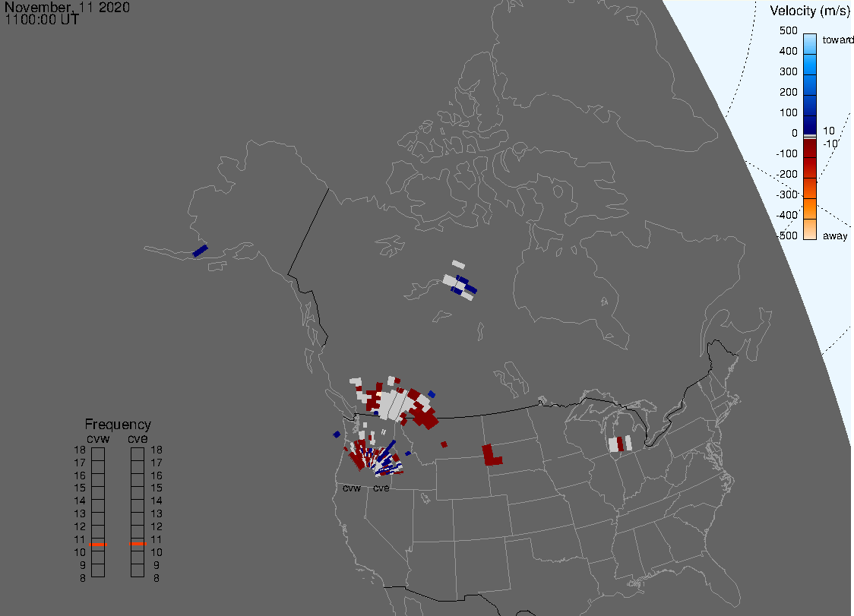Pick the dark red swatch between 0 and -100
854x616 pixels.
[x=810, y=149]
